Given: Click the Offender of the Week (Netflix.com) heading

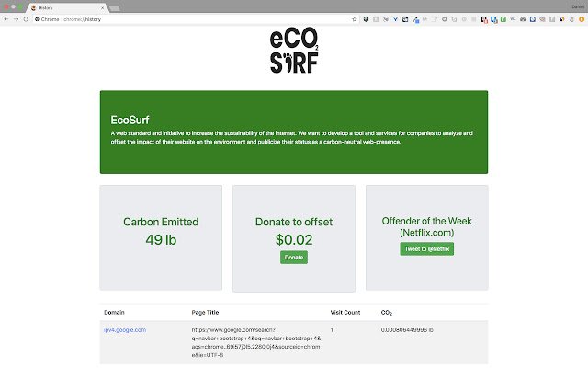Looking at the screenshot, I should coord(426,227).
